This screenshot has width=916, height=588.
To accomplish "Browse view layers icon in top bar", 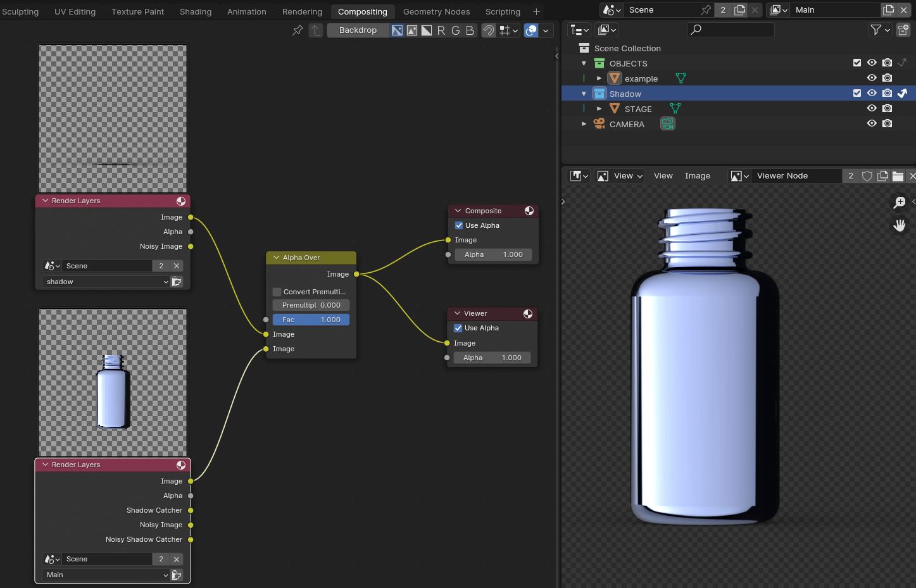I will (x=779, y=10).
